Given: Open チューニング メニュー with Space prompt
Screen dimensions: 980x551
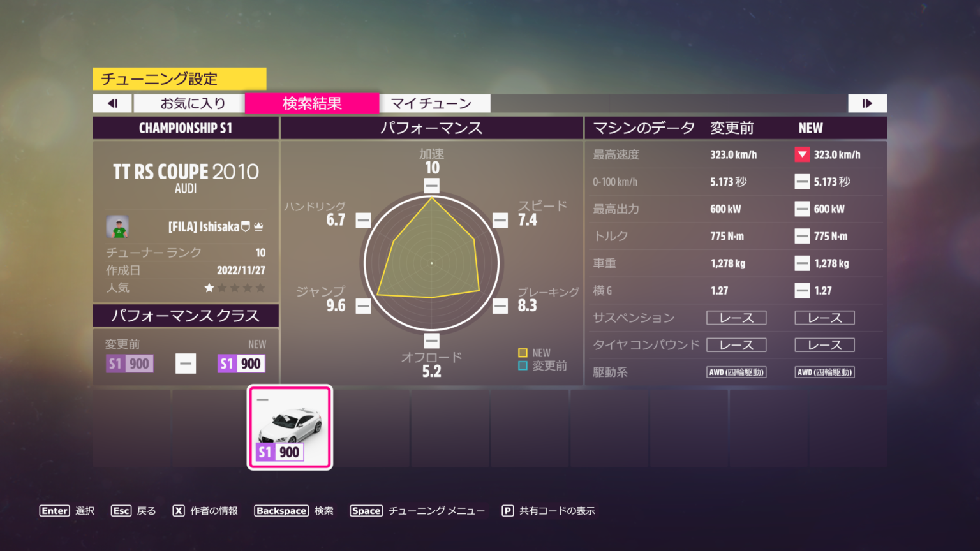Looking at the screenshot, I should pos(417,511).
